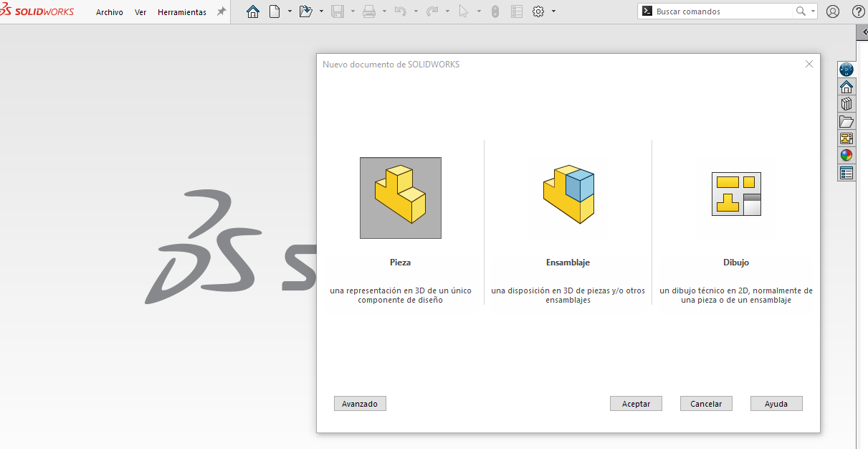This screenshot has width=868, height=449.
Task: Click the Avanzado button
Action: (360, 404)
